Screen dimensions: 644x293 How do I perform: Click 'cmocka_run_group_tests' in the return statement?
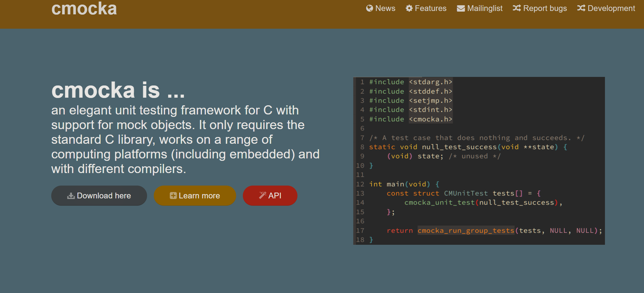[x=466, y=231]
